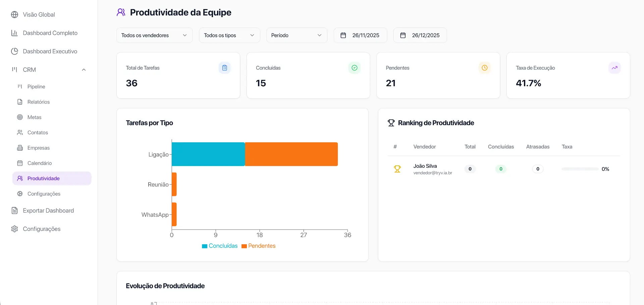Screen dimensions: 644x305
Task: Select the Contatos people icon
Action: click(x=20, y=132)
